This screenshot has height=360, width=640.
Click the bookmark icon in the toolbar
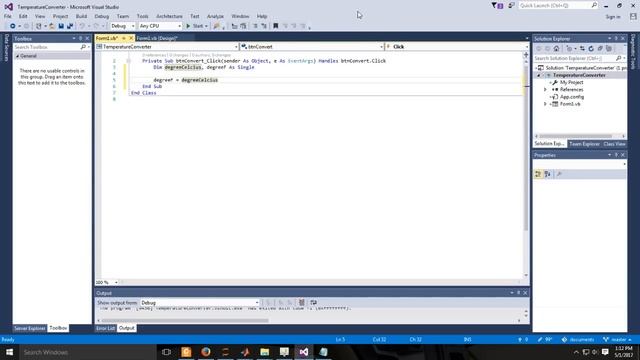click(x=276, y=26)
